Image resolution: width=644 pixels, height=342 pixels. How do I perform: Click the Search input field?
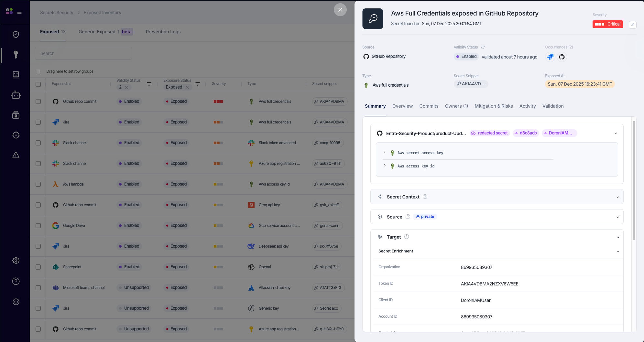pos(83,53)
